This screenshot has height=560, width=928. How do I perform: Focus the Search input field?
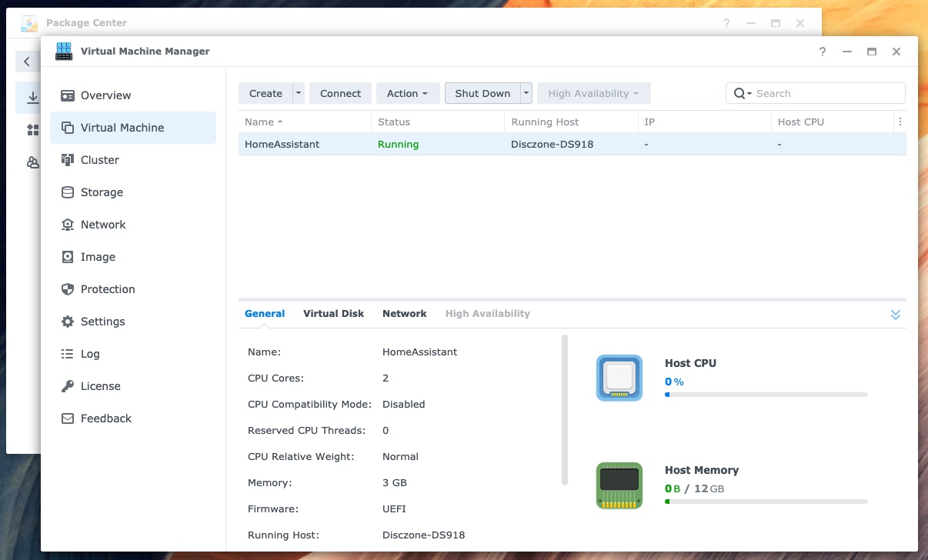[x=828, y=93]
